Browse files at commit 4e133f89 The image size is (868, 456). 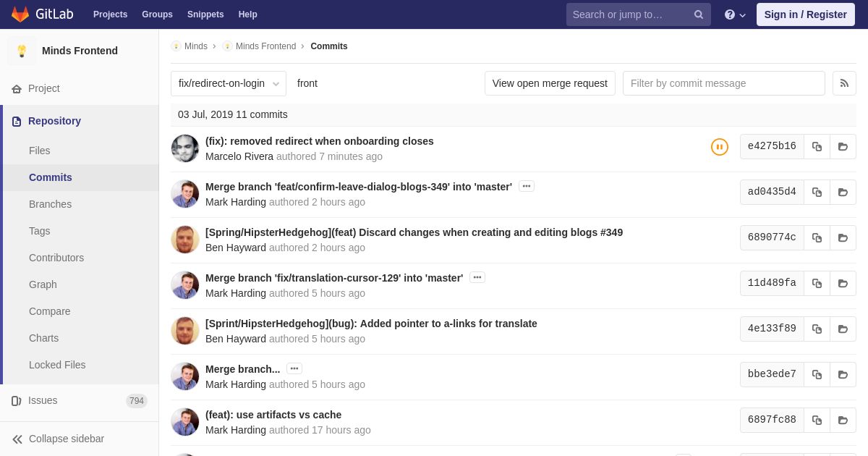coord(843,329)
